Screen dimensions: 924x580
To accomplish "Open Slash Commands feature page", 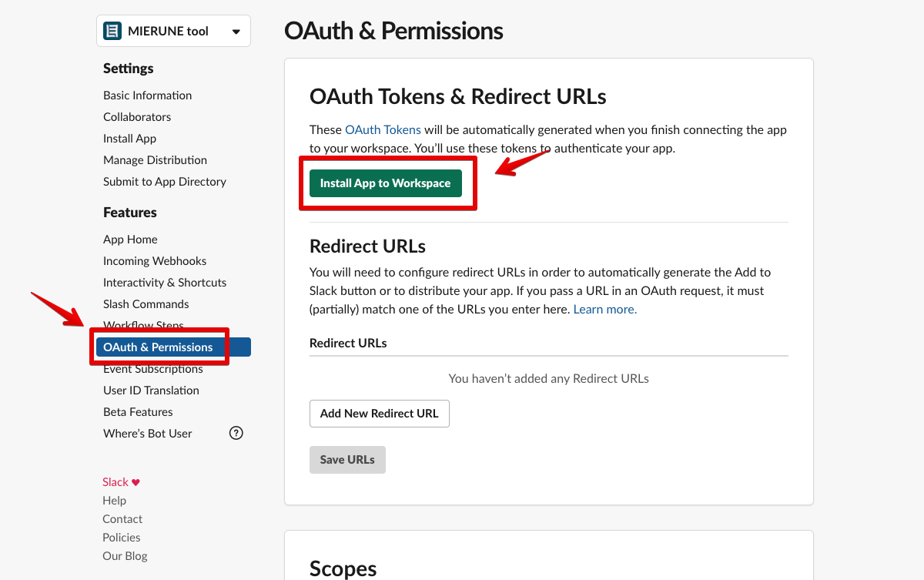I will click(146, 304).
